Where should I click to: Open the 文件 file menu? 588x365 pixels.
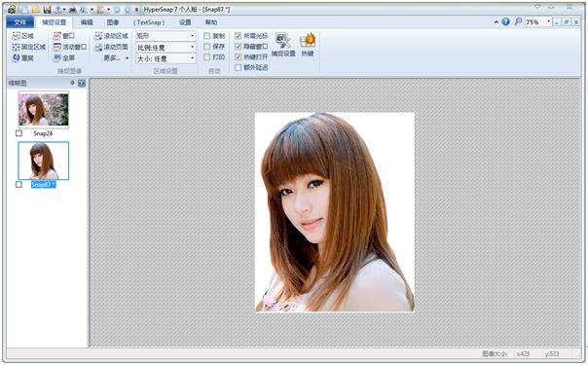tap(20, 22)
